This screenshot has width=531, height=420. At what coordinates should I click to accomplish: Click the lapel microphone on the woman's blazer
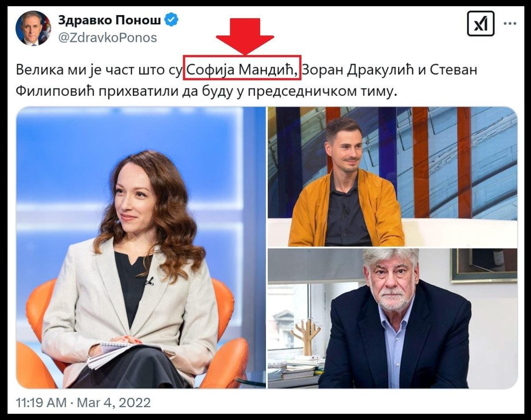click(149, 280)
